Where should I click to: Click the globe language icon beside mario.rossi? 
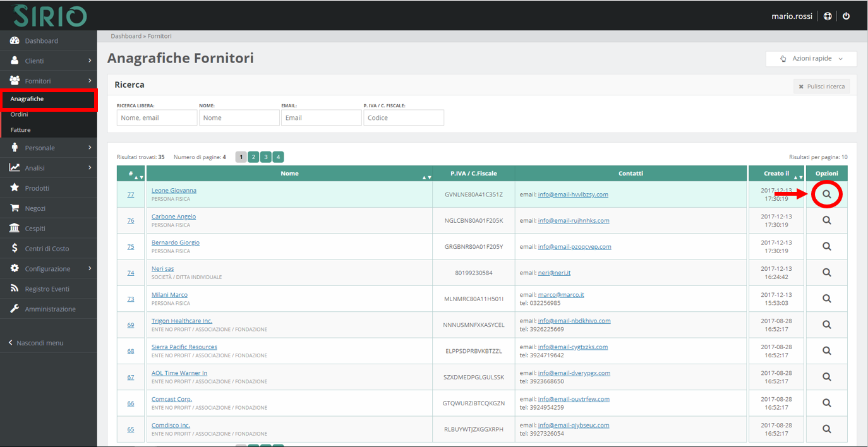click(x=828, y=16)
